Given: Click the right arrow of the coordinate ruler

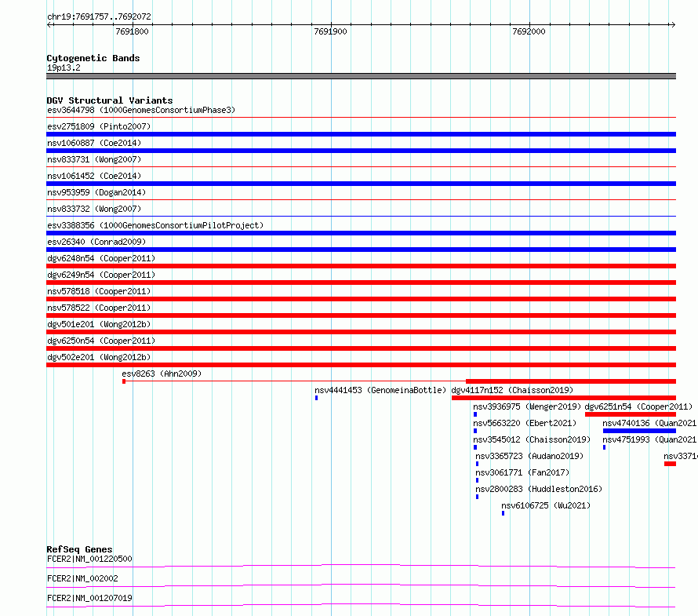Looking at the screenshot, I should 673,24.
